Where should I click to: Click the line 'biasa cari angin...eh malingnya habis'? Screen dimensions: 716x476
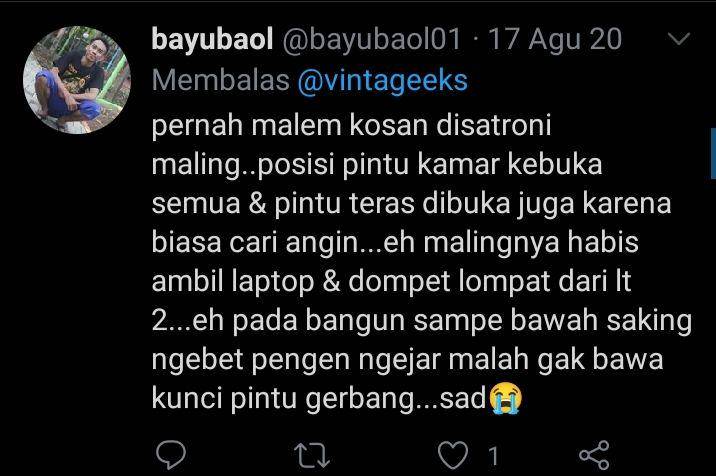click(x=395, y=243)
